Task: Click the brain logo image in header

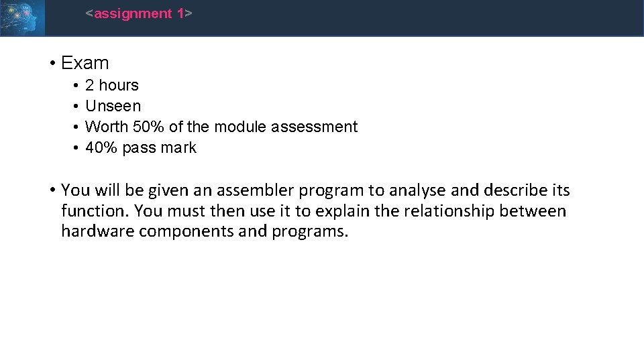Action: [22, 17]
